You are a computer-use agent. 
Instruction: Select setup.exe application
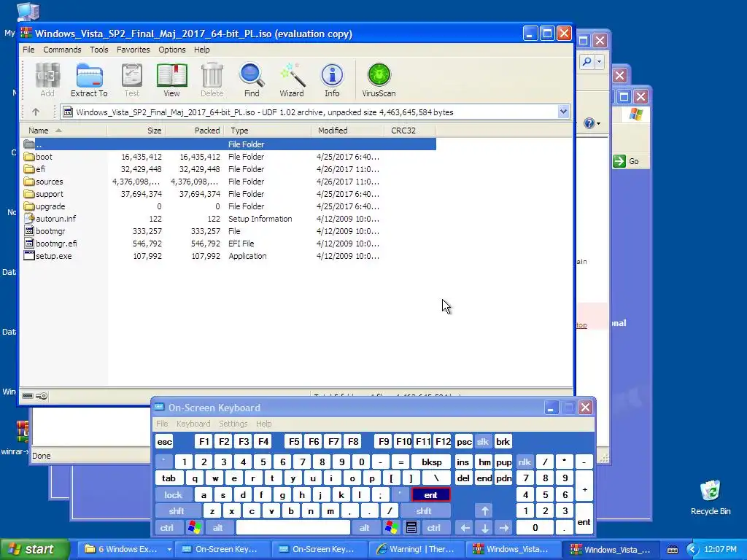coord(47,256)
